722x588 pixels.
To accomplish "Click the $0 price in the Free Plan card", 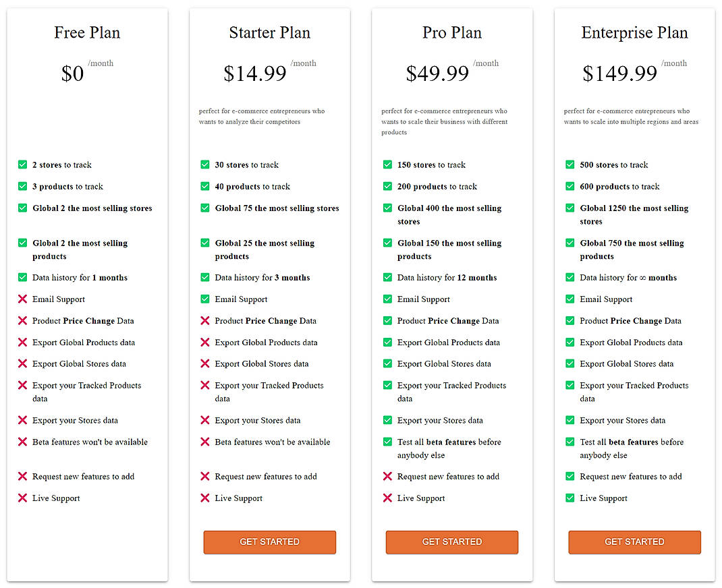I will (x=72, y=74).
